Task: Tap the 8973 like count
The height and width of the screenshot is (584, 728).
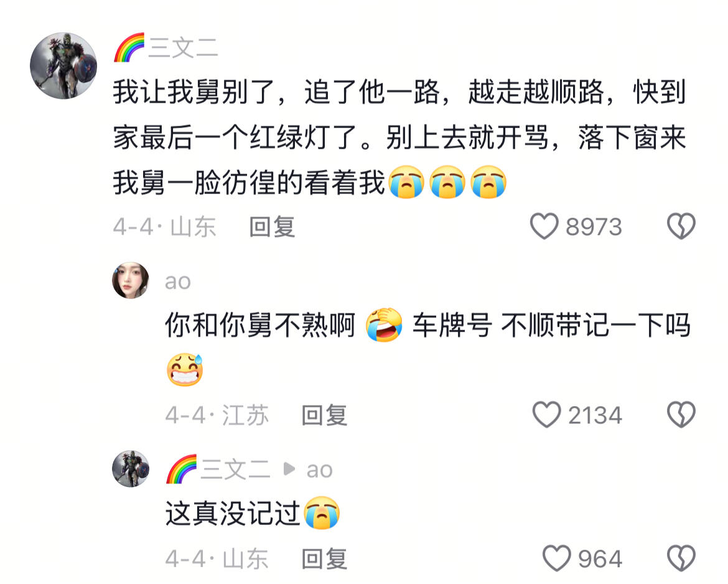Action: (x=594, y=227)
